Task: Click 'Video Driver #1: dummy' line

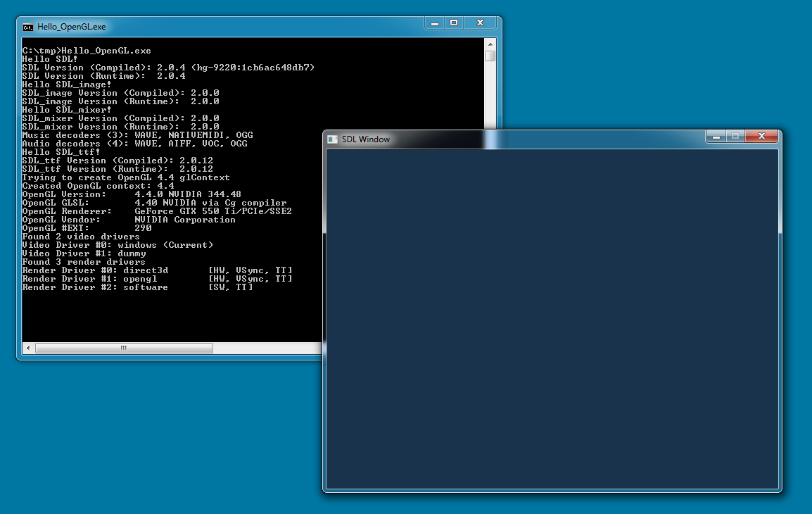Action: 84,253
